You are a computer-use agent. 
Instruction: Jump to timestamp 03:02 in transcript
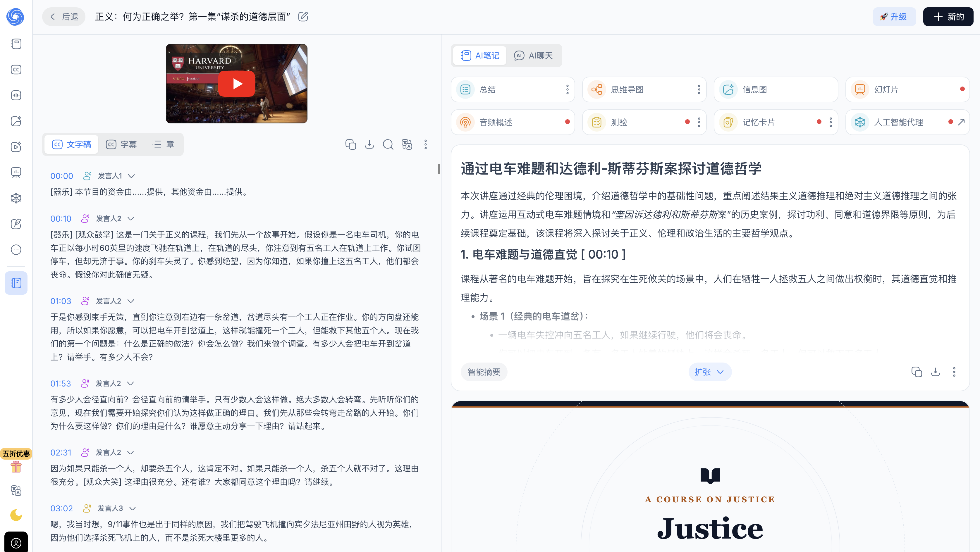pos(62,509)
